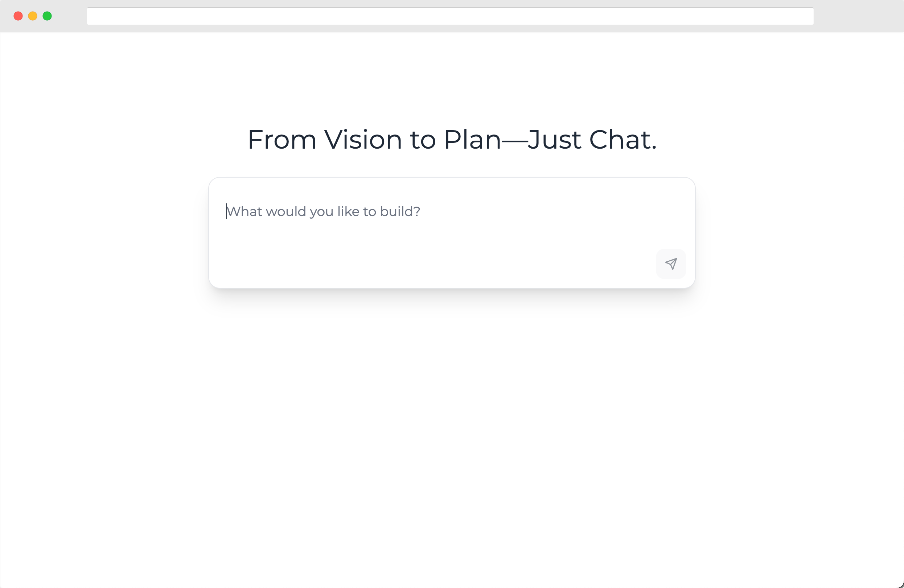This screenshot has width=904, height=588.
Task: Click the green maximize window button
Action: [47, 16]
